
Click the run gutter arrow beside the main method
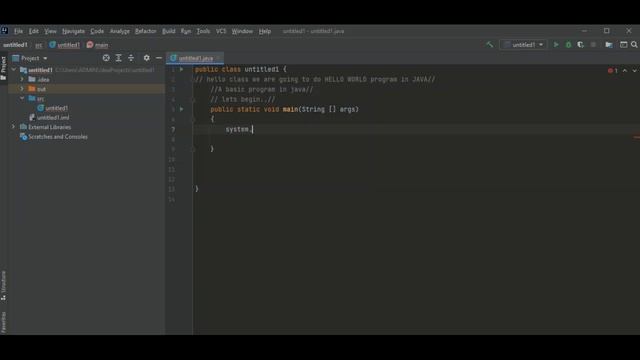click(x=182, y=109)
